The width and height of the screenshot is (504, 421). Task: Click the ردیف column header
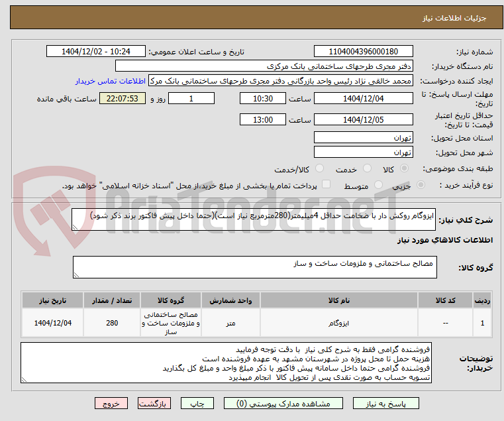point(482,300)
